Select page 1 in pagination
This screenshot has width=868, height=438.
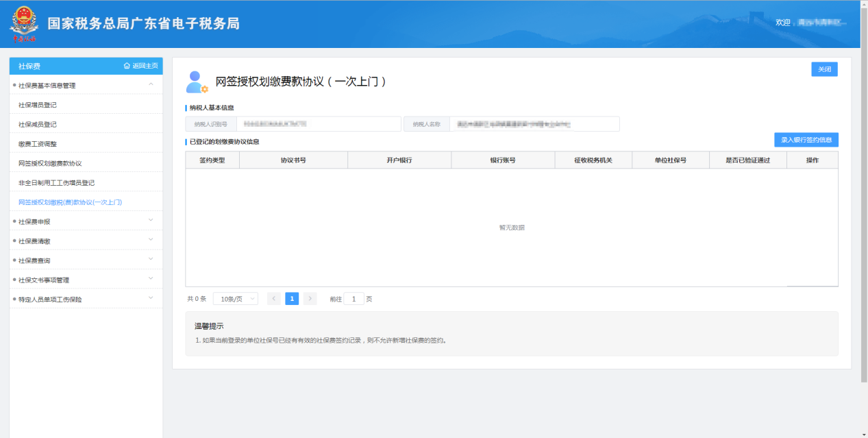tap(292, 299)
